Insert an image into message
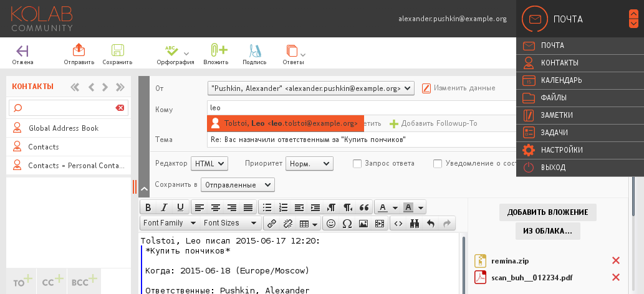This screenshot has width=644, height=294. [x=363, y=224]
